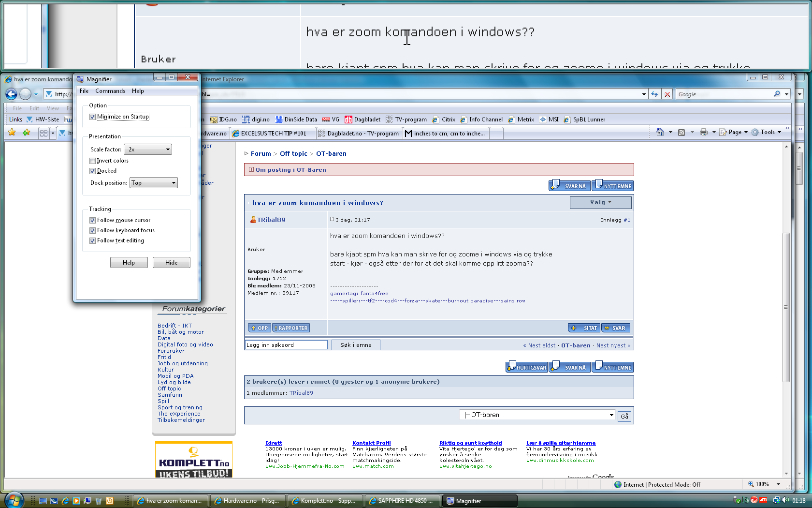
Task: Open the Digital foto og video category
Action: tap(185, 344)
